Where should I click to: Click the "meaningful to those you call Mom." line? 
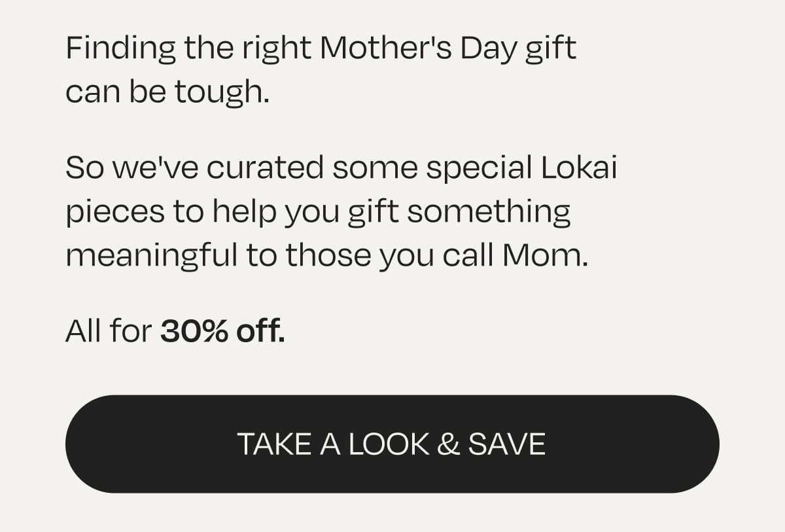click(326, 256)
